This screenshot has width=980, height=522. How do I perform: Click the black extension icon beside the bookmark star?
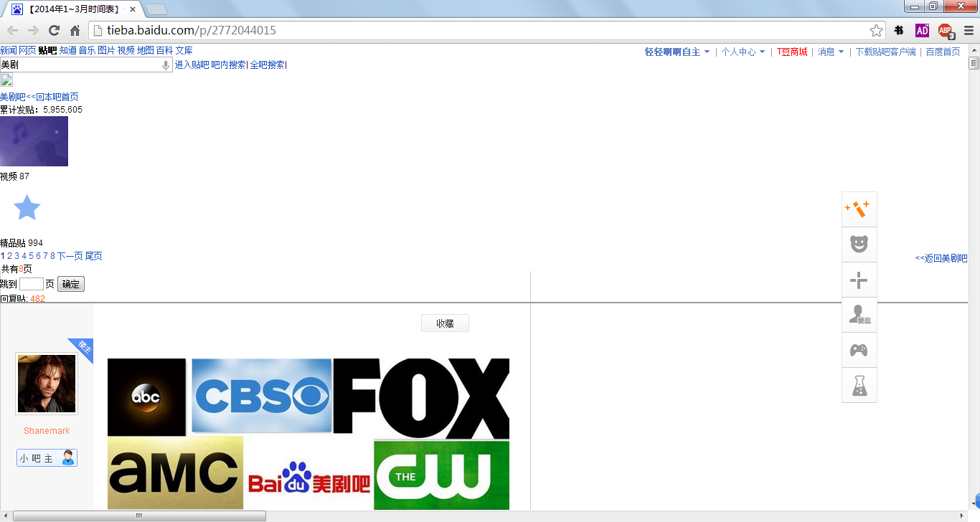899,30
